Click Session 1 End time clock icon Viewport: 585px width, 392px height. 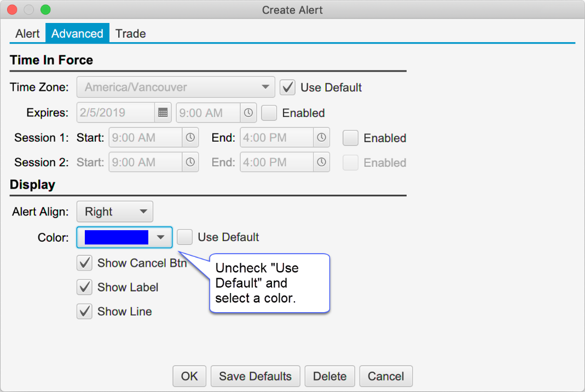click(322, 138)
